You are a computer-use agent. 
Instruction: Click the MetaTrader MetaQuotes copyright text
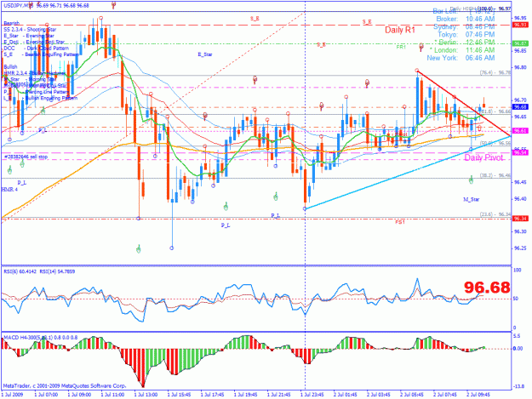65,385
